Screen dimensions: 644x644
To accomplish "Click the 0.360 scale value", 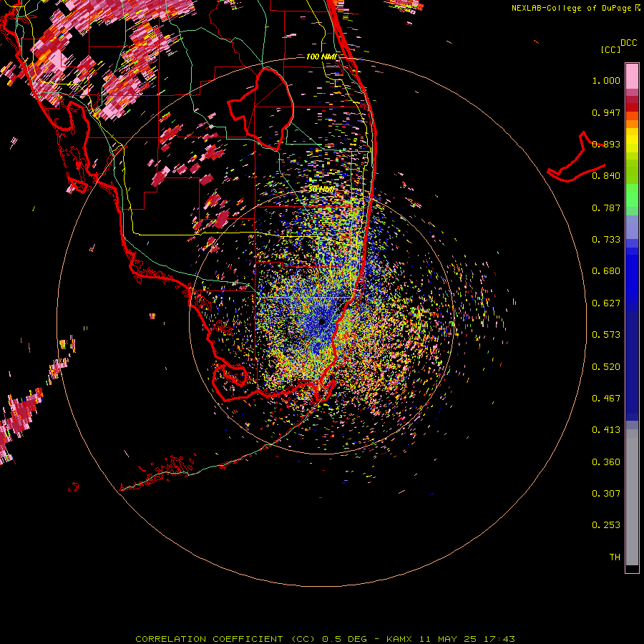I will pos(606,462).
